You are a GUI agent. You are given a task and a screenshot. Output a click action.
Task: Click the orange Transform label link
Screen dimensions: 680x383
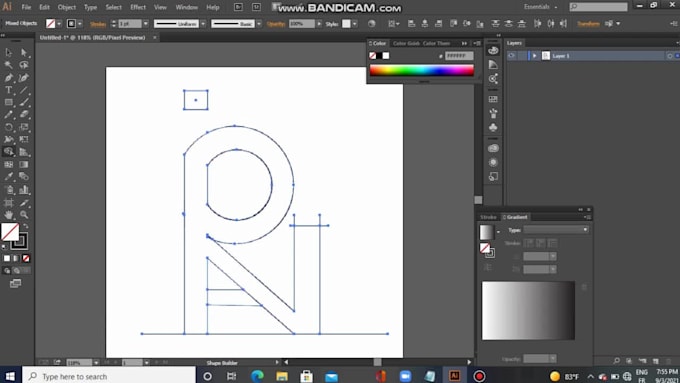(x=588, y=24)
